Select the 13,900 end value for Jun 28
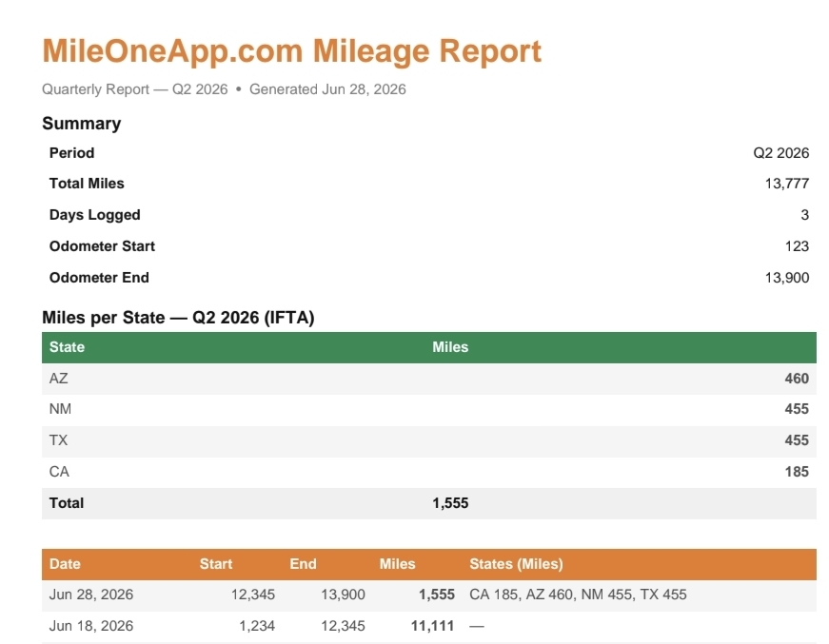829x644 pixels. coord(344,595)
